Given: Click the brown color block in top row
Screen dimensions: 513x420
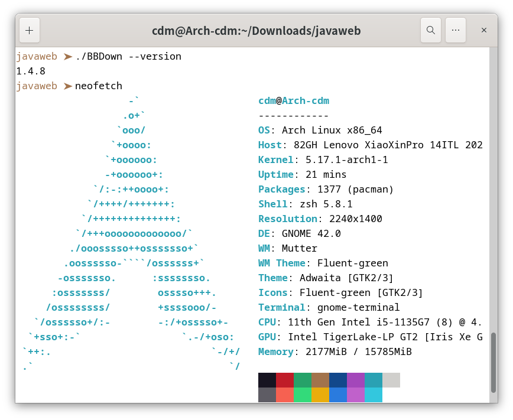Looking at the screenshot, I should coord(320,380).
